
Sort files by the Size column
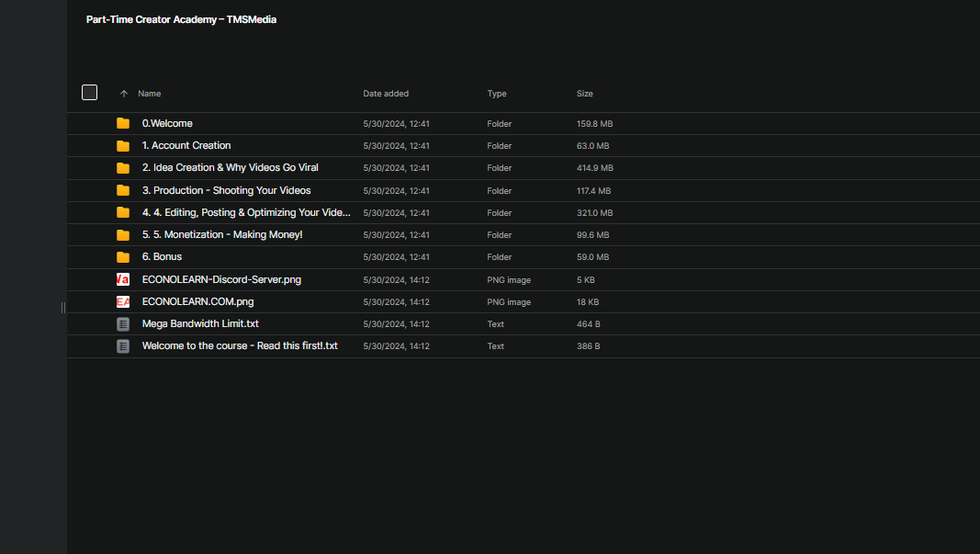click(x=585, y=94)
